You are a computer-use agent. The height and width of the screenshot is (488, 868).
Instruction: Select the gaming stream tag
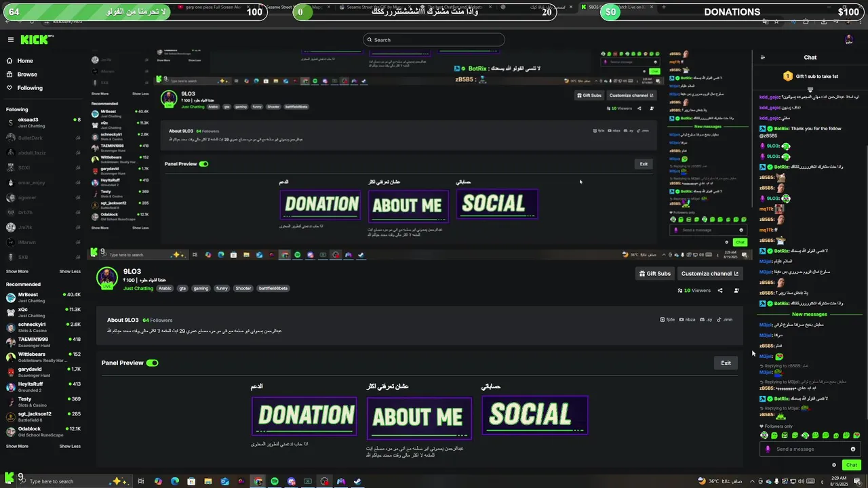(201, 288)
